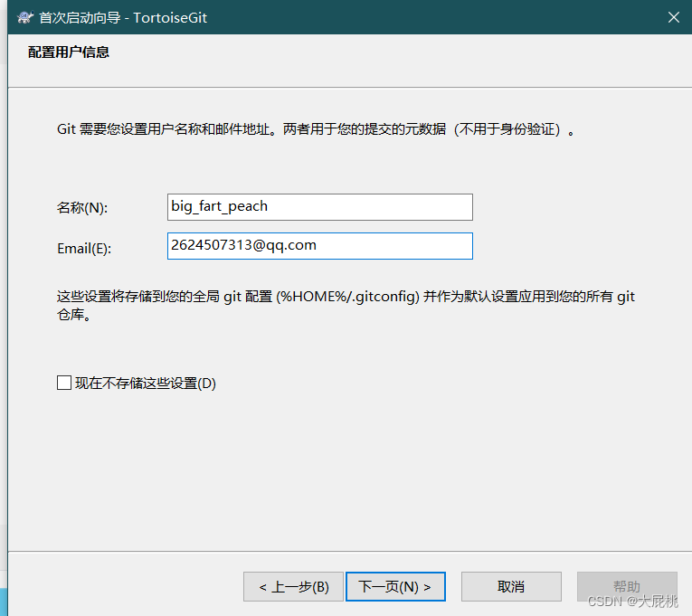Viewport: 692px width, 616px height.
Task: Click the 名称(N) name input field
Action: click(320, 207)
